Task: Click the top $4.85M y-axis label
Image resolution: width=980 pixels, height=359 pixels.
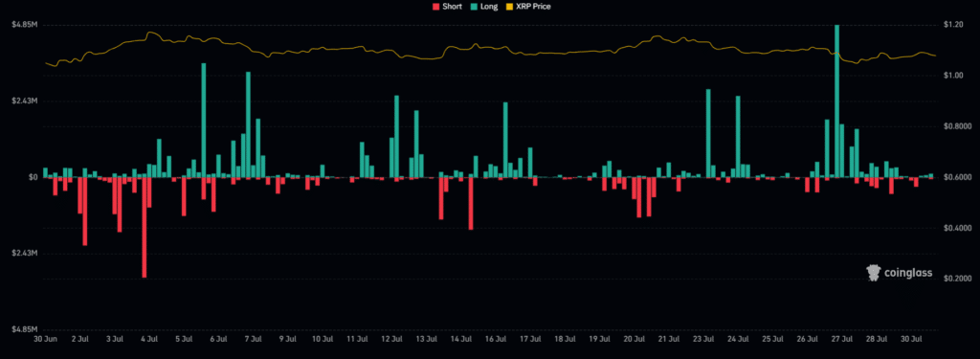Action: click(x=23, y=25)
